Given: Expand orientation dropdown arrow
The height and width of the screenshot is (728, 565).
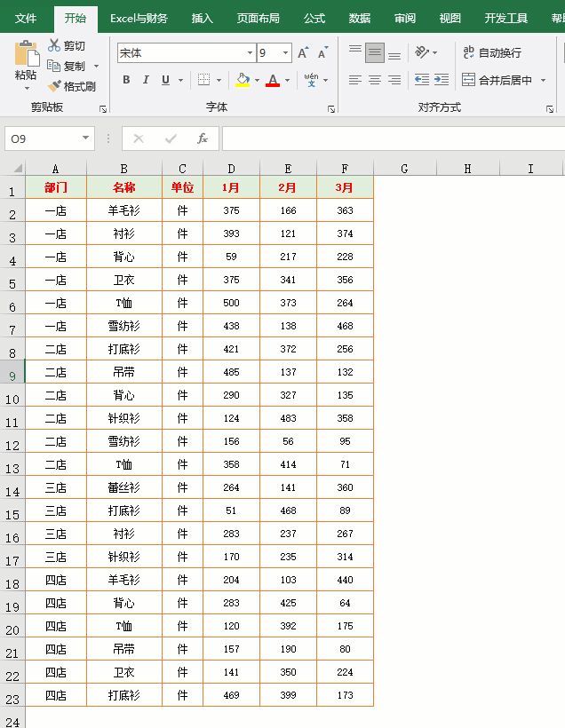Looking at the screenshot, I should click(435, 52).
